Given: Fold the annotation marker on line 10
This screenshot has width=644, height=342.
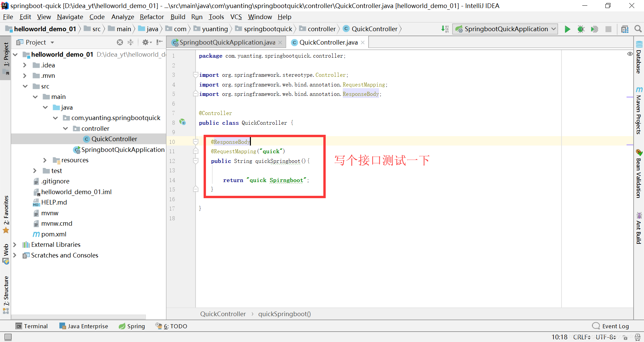Looking at the screenshot, I should pos(196,142).
